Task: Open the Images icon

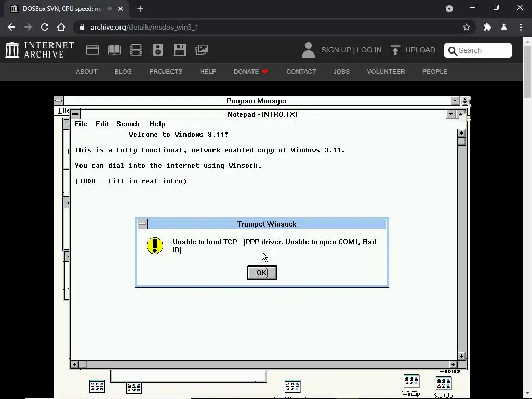Action: [x=202, y=50]
